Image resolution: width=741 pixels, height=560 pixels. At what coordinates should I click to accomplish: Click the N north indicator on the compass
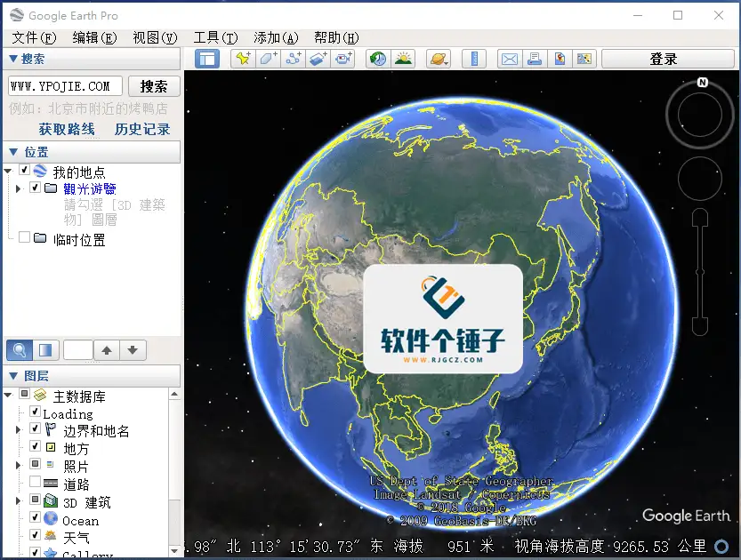[703, 82]
